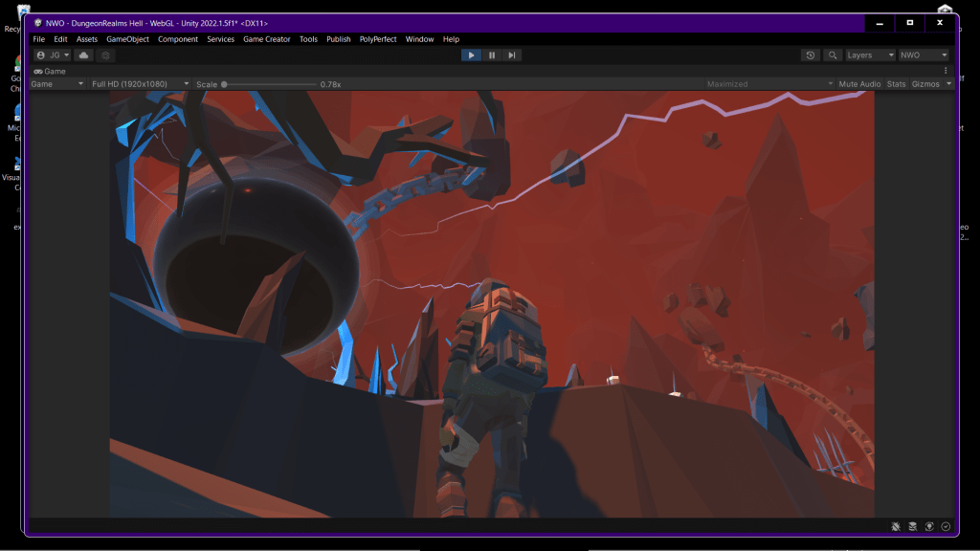Open the NWO layout dropdown
The width and height of the screenshot is (980, 551).
(x=924, y=55)
